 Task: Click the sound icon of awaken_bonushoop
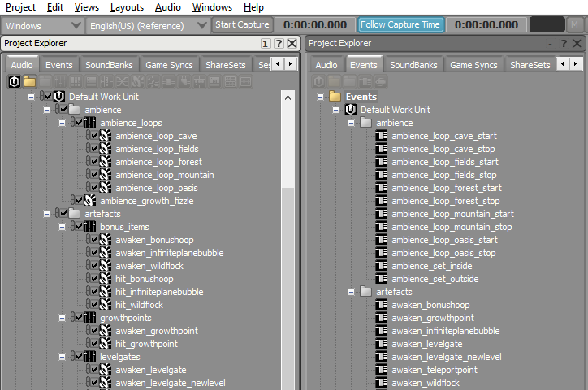pyautogui.click(x=106, y=240)
